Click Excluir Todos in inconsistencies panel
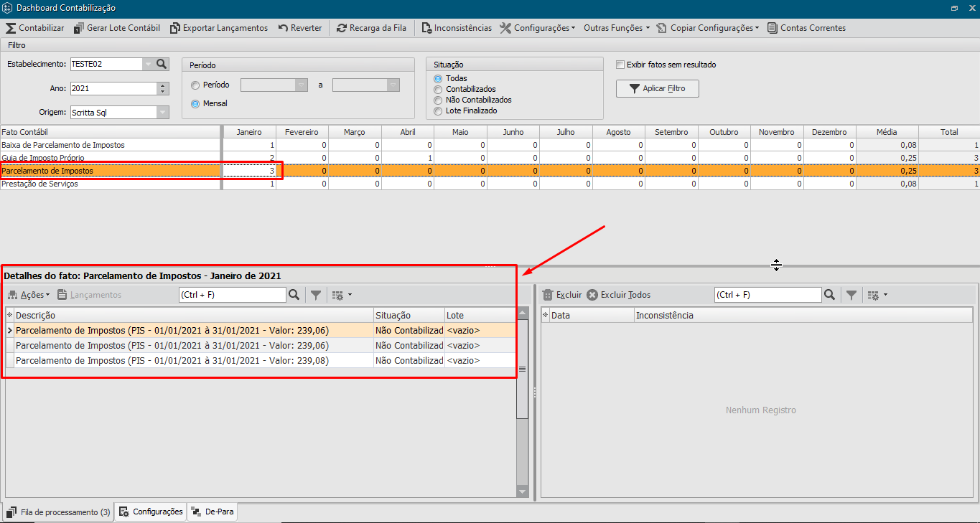 pos(618,295)
